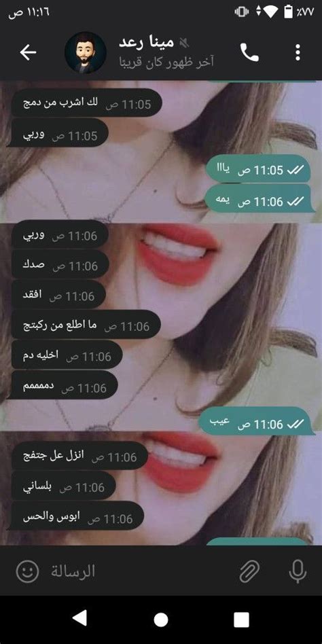This screenshot has height=644, width=322.
Task: Select the outgoing message عيب bubble
Action: point(256,423)
